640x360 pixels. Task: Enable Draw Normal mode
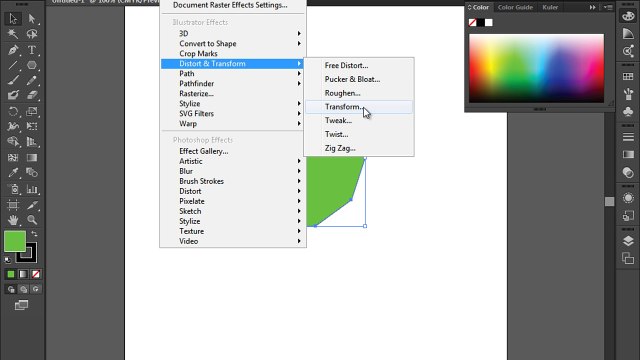(x=11, y=289)
